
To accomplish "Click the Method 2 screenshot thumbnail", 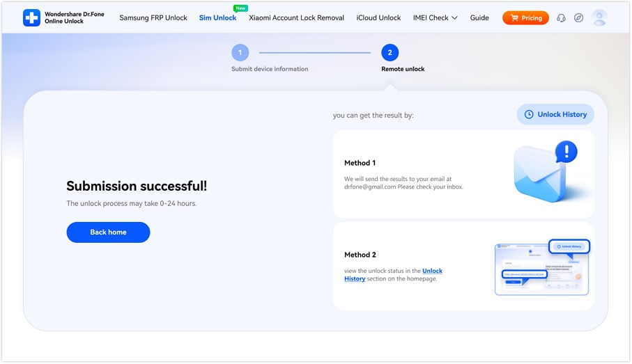I will pos(542,267).
